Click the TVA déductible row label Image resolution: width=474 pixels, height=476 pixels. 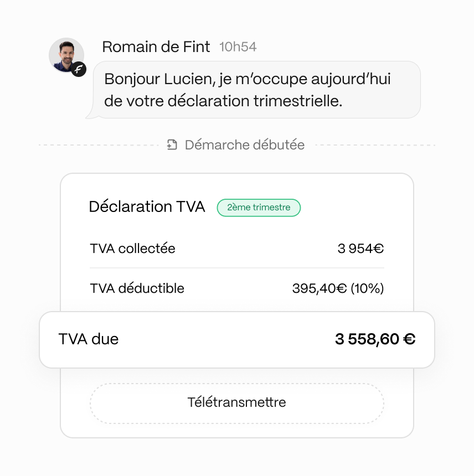(x=137, y=288)
